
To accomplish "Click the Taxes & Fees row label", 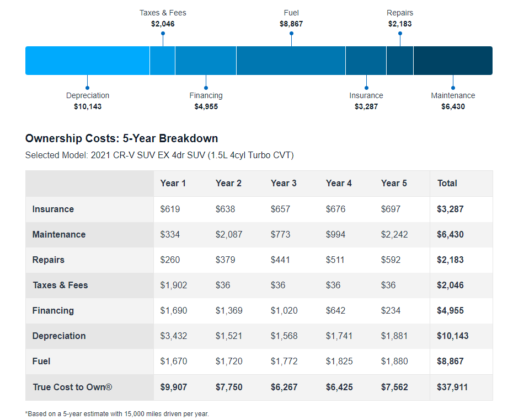I will (x=60, y=286).
